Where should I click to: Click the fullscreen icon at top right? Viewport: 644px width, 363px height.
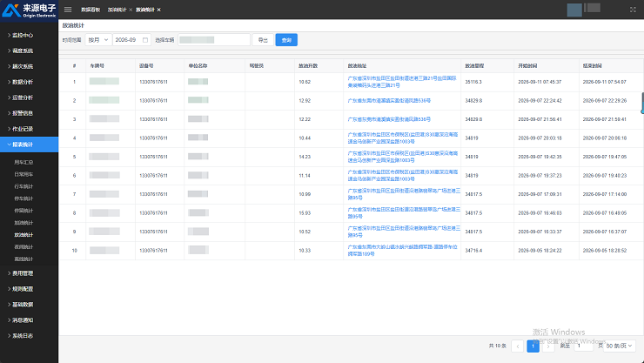click(x=633, y=10)
